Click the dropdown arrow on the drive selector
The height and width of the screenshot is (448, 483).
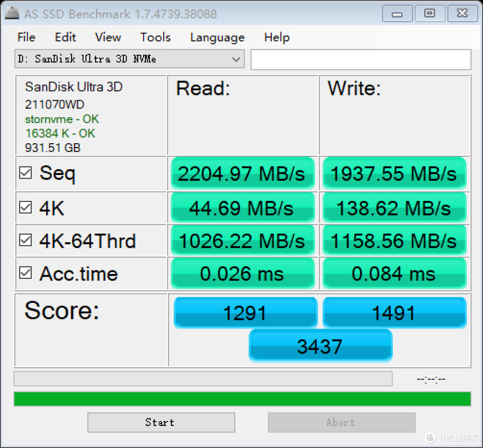237,59
